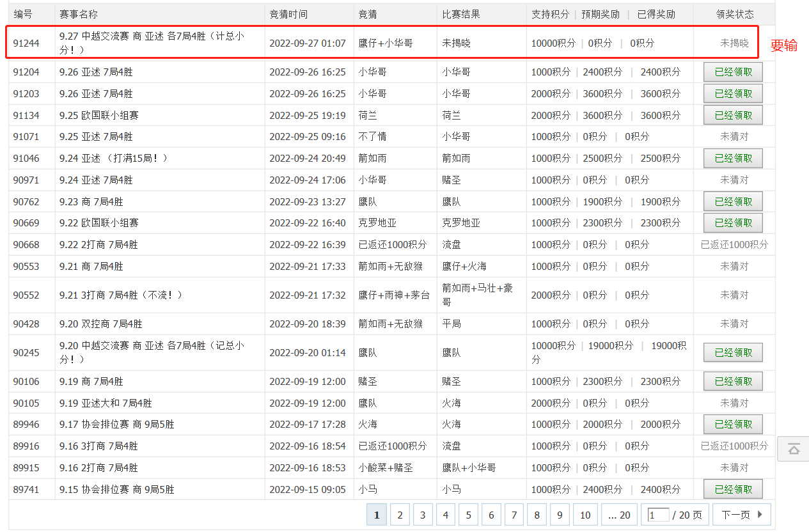Jump to page 10 in pagination

585,515
